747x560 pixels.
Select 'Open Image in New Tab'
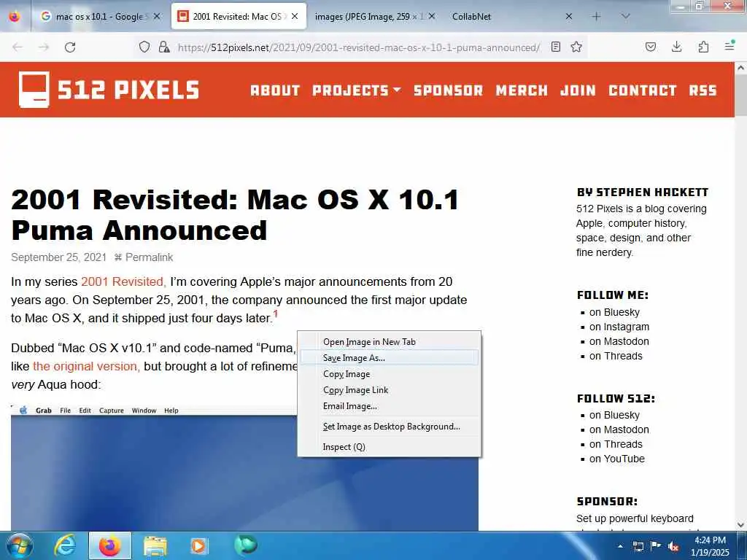pyautogui.click(x=389, y=342)
